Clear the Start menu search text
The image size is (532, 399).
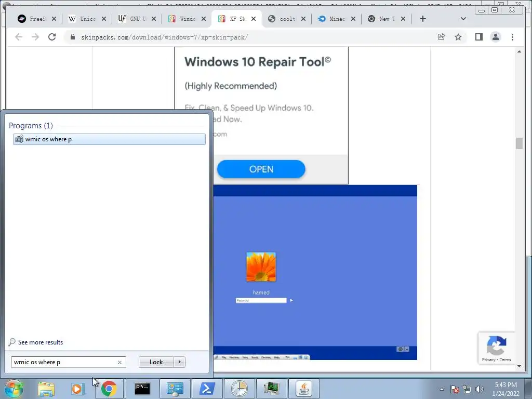coord(119,362)
